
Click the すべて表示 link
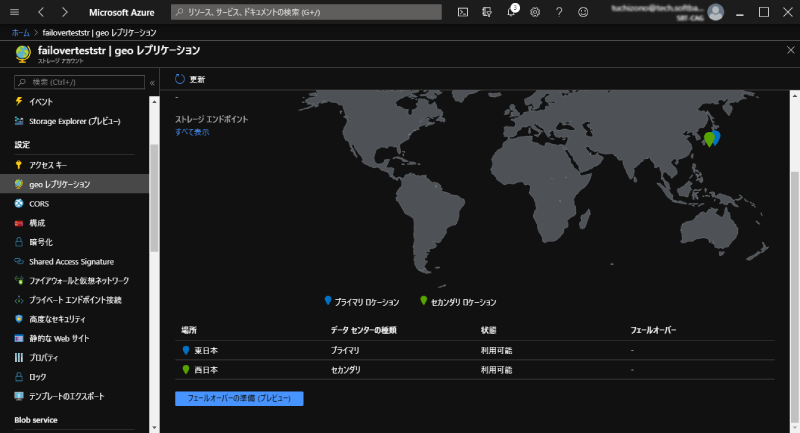click(x=192, y=132)
